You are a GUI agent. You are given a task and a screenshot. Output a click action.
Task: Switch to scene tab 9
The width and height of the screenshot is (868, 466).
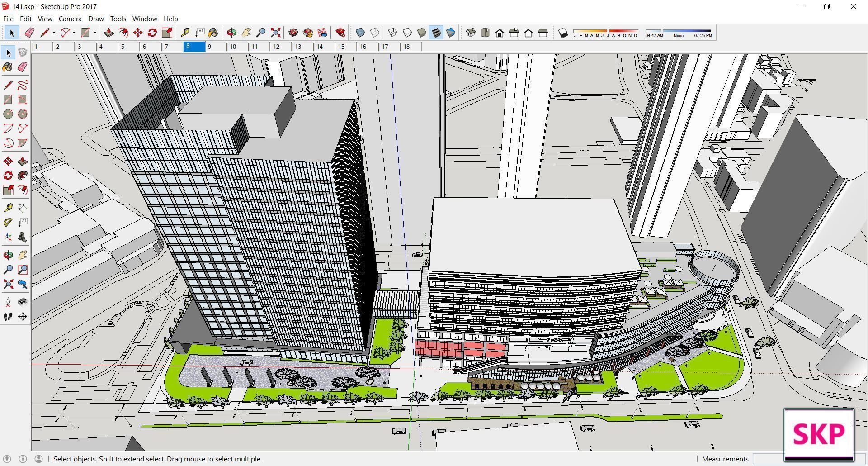coord(216,47)
